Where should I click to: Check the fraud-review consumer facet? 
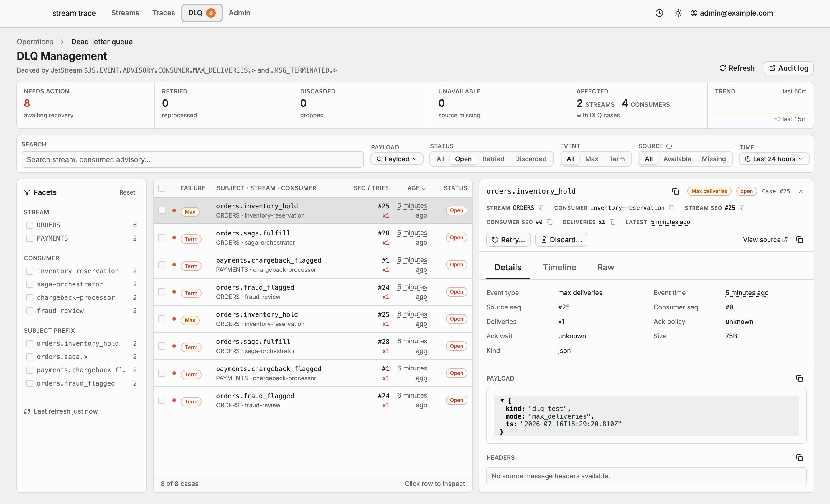30,311
